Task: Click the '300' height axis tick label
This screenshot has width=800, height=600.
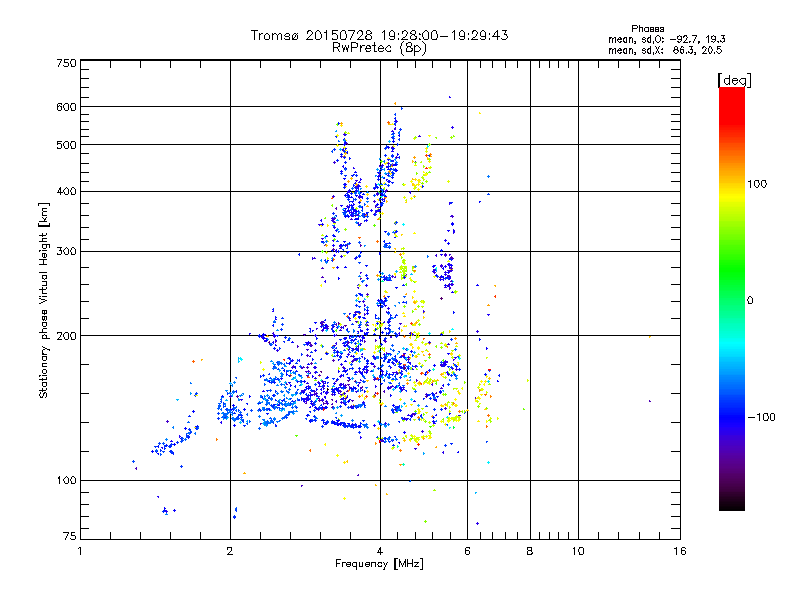Action: (x=66, y=252)
